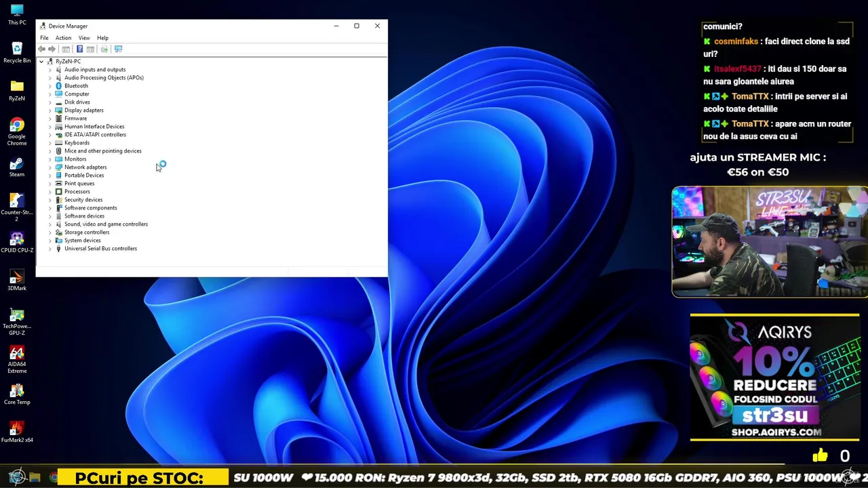Open File Explorer from the taskbar
The width and height of the screenshot is (868, 488).
point(35,478)
